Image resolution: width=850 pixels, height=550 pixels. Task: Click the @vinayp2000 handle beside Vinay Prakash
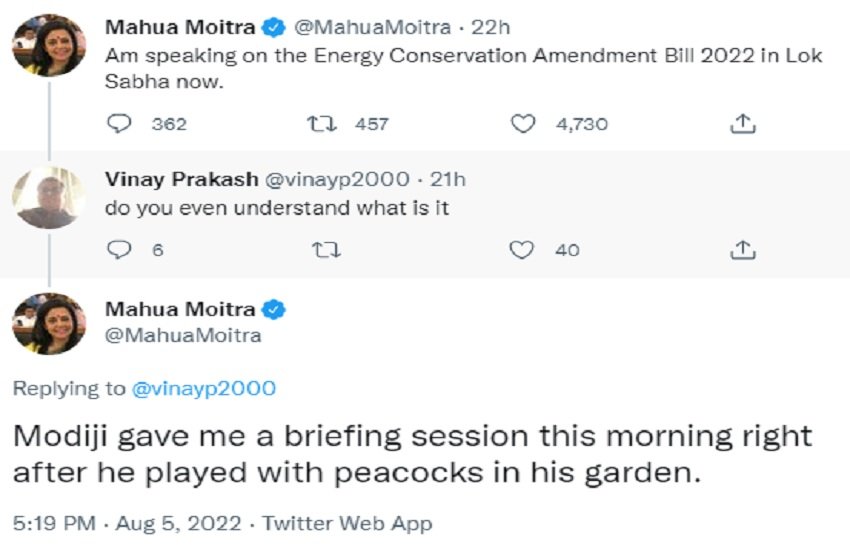point(335,180)
